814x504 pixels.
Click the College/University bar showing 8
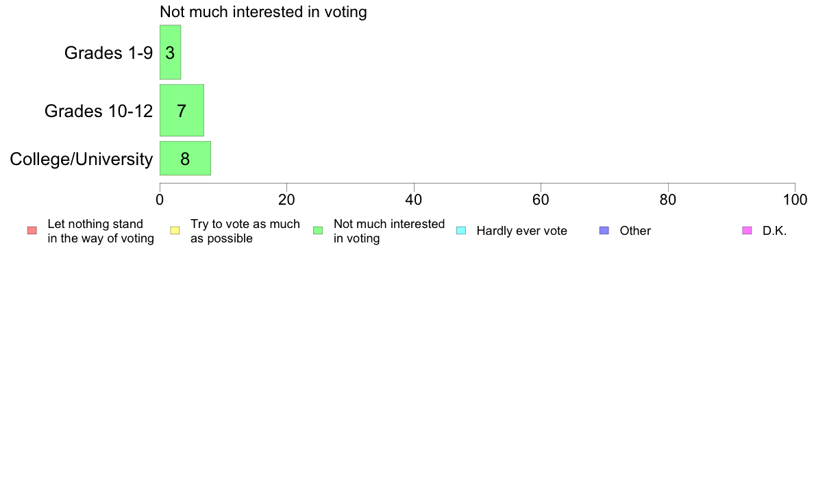point(185,158)
